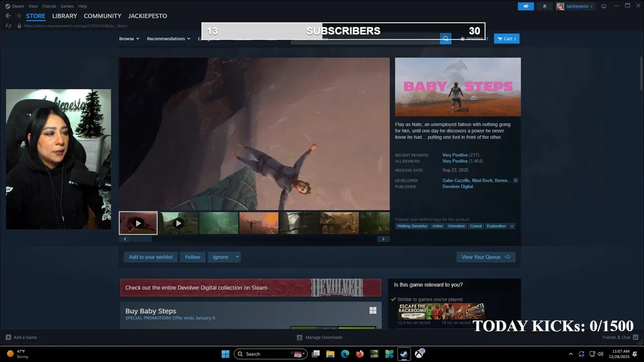Viewport: 644px width, 362px height.
Task: Reload the store page with the refresh icon
Action: pos(10,26)
